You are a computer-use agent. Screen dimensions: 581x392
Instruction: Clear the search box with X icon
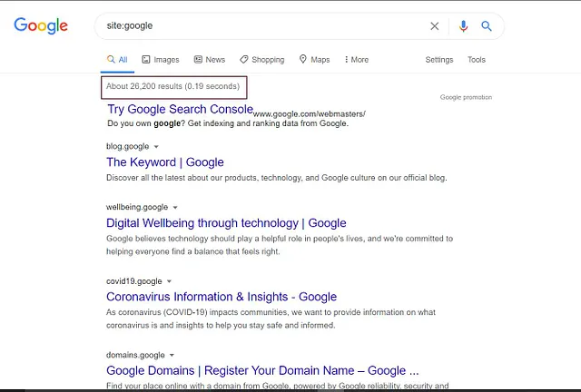coord(434,26)
